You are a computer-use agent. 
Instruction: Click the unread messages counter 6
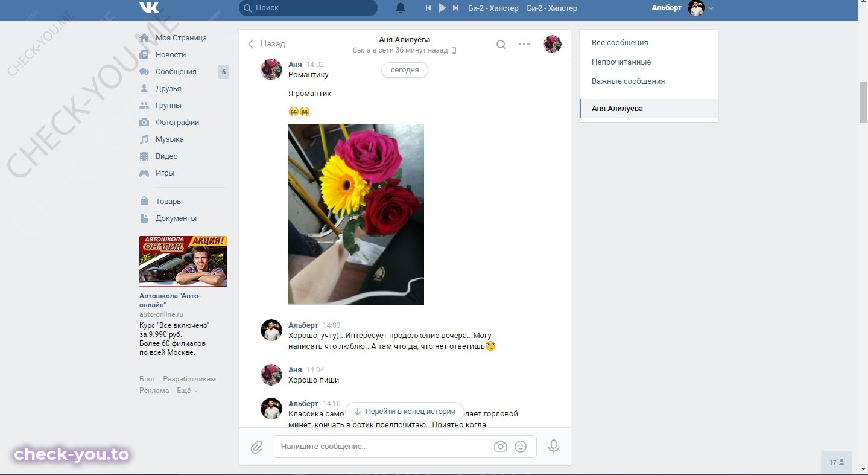pos(224,72)
